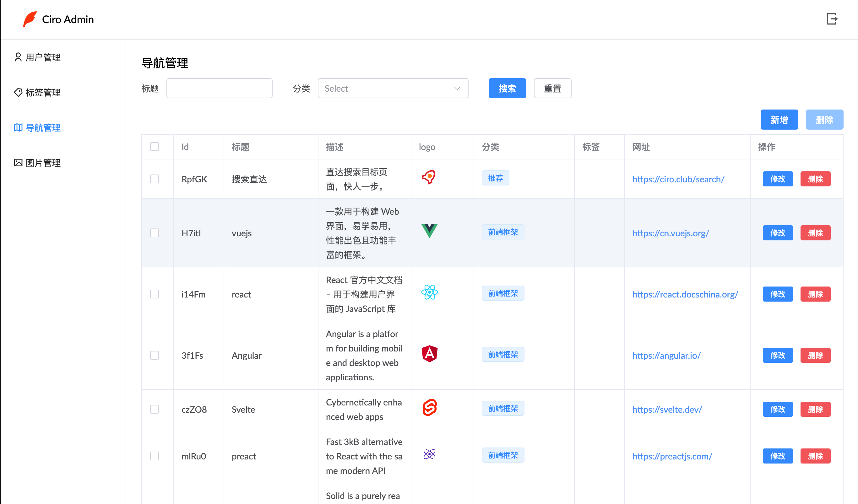Click the 前端框架 tag in the Angular row
Image resolution: width=858 pixels, height=504 pixels.
503,355
